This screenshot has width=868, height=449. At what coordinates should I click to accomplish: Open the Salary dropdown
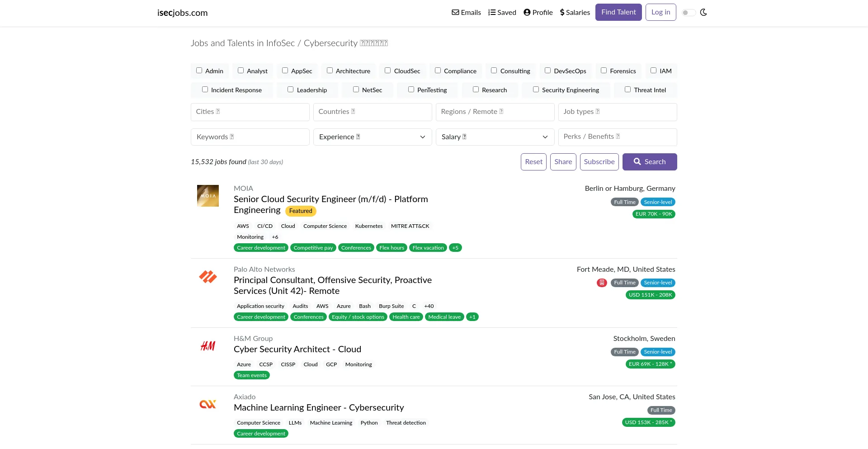495,137
